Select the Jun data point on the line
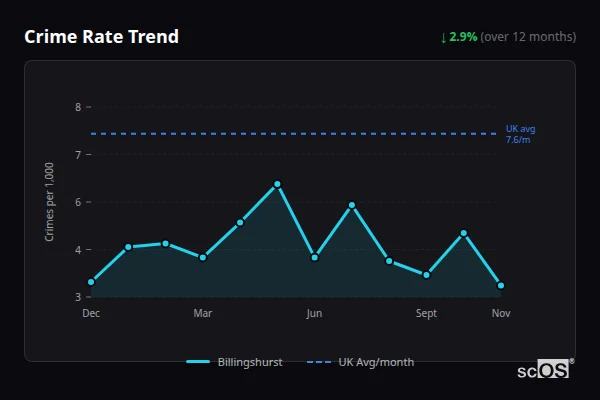The height and width of the screenshot is (400, 600). tap(315, 258)
